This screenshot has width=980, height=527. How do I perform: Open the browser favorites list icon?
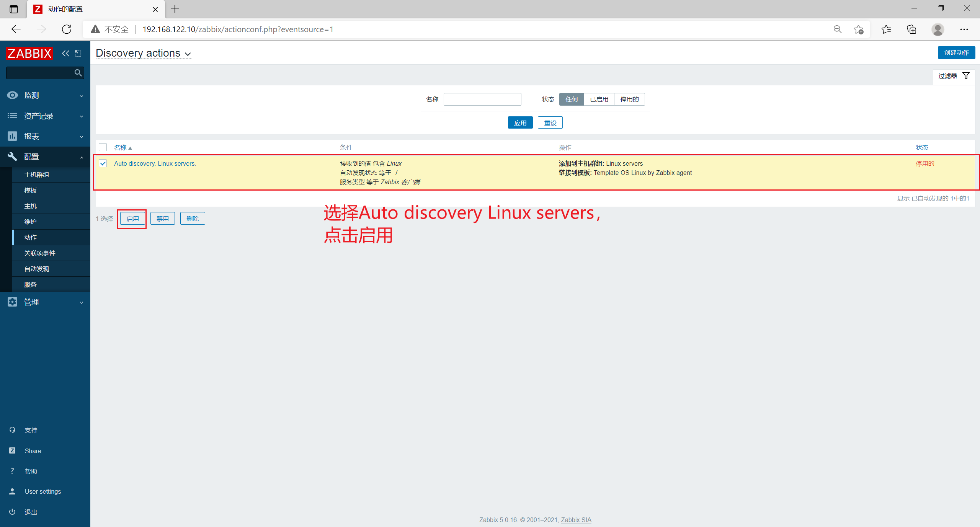886,29
